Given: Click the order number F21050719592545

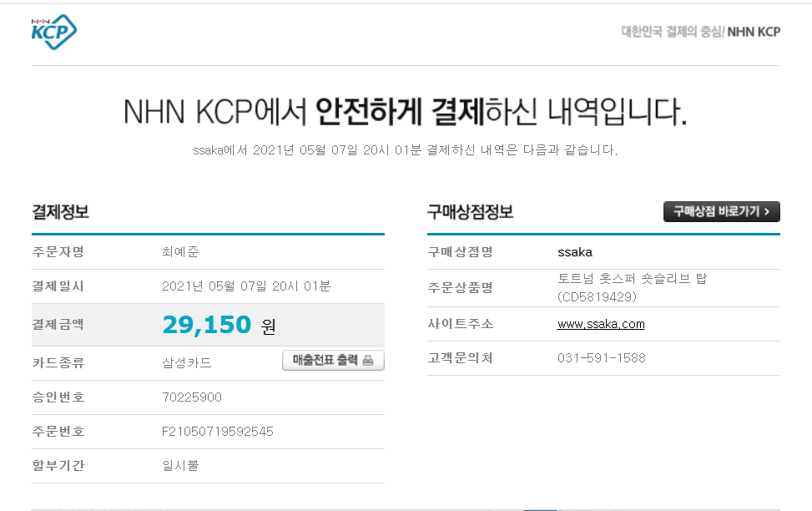Looking at the screenshot, I should pos(218,431).
